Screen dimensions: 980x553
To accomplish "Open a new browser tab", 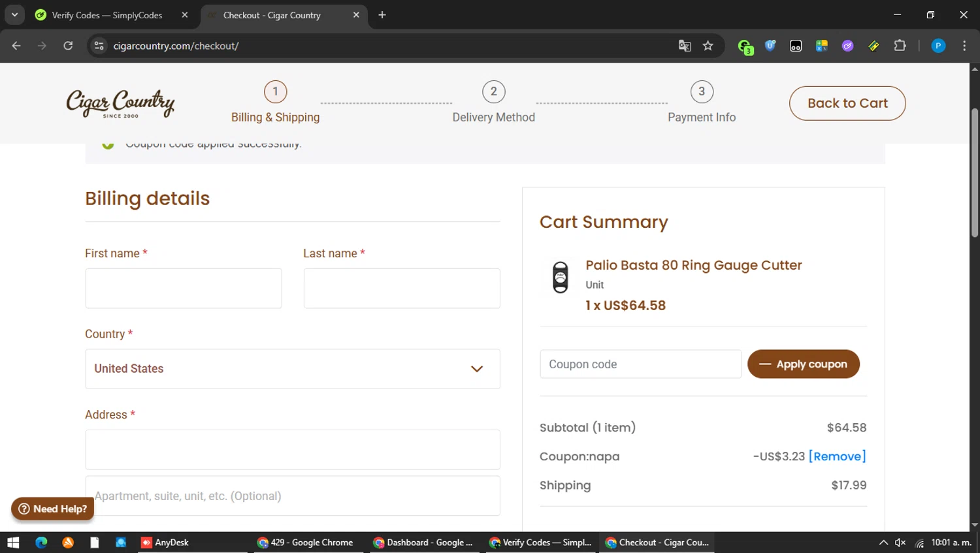I will (x=382, y=15).
